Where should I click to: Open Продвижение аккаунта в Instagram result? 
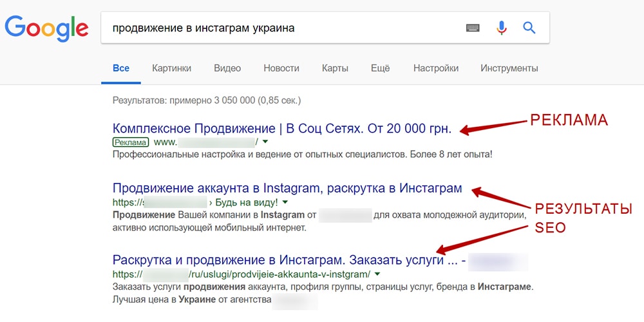click(287, 188)
